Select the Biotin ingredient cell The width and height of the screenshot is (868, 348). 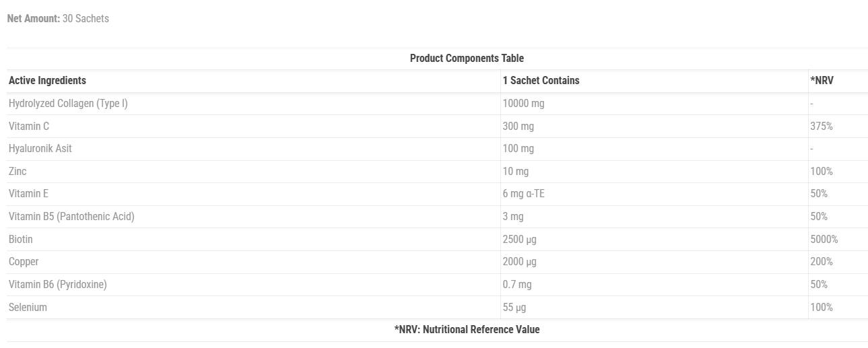[21, 240]
